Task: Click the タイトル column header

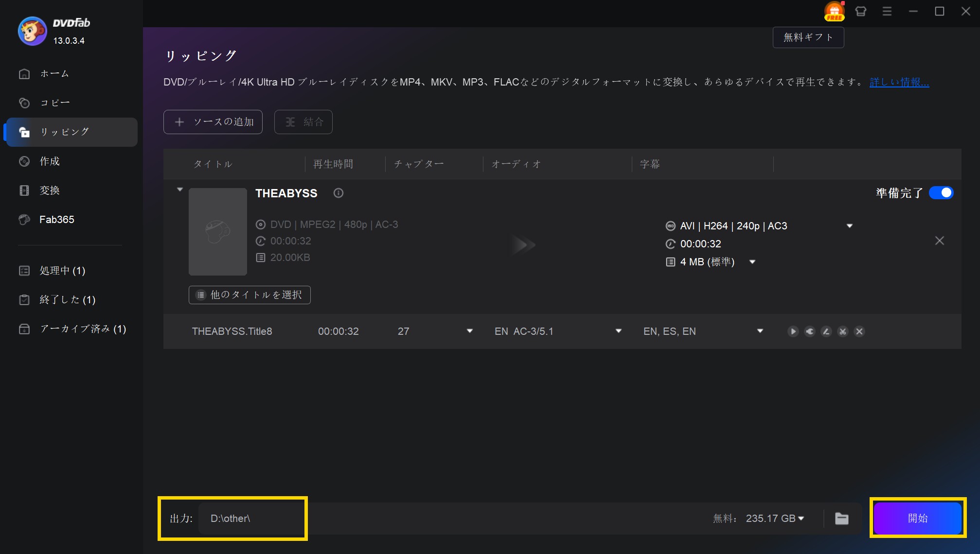Action: pos(213,164)
